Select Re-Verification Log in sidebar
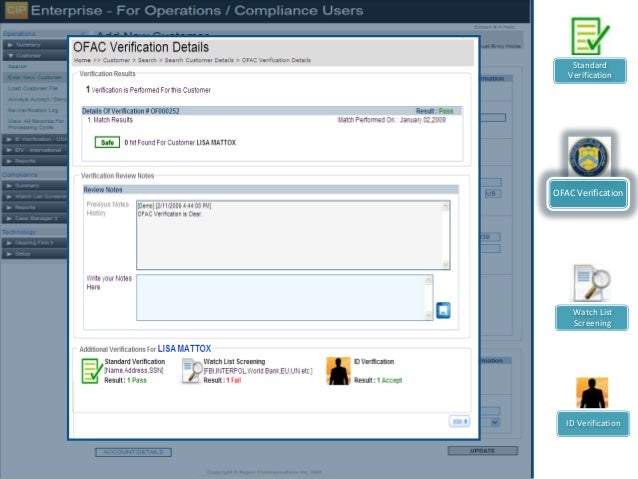This screenshot has height=479, width=638. 33,110
